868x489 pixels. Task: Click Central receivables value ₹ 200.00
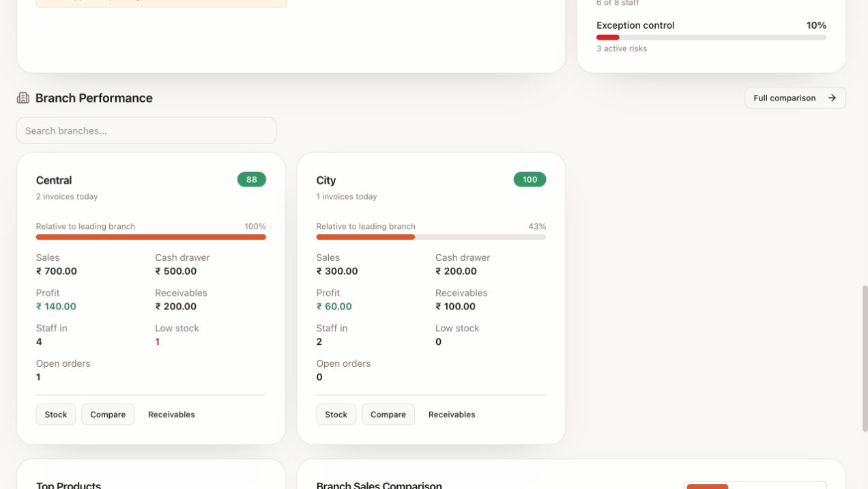175,307
